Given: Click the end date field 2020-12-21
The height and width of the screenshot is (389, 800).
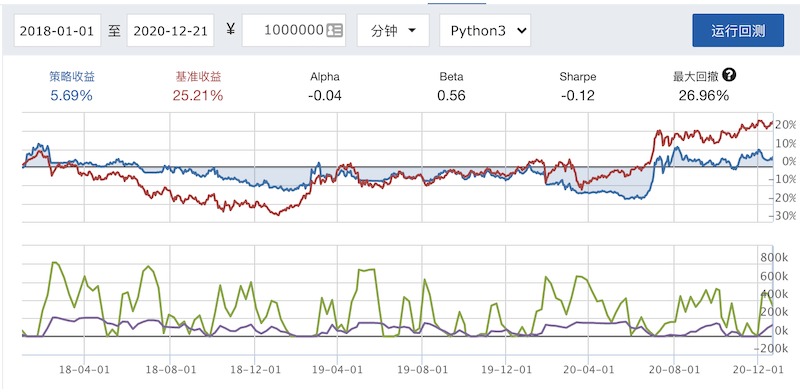Looking at the screenshot, I should tap(170, 31).
